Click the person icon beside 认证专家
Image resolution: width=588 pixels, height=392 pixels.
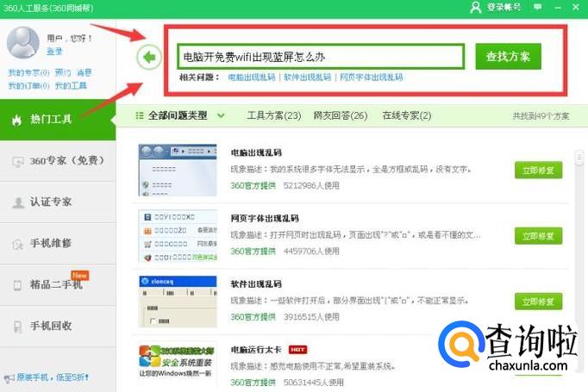click(x=17, y=202)
